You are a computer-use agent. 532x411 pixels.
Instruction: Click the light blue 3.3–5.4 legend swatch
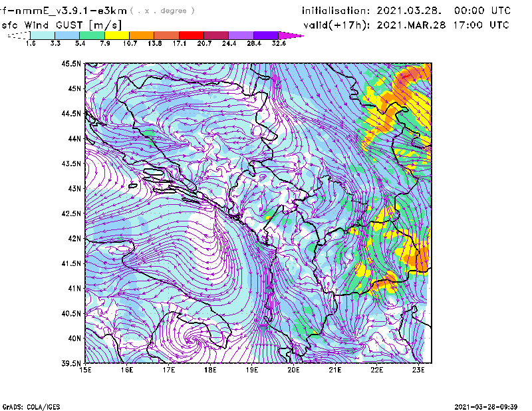pyautogui.click(x=67, y=35)
